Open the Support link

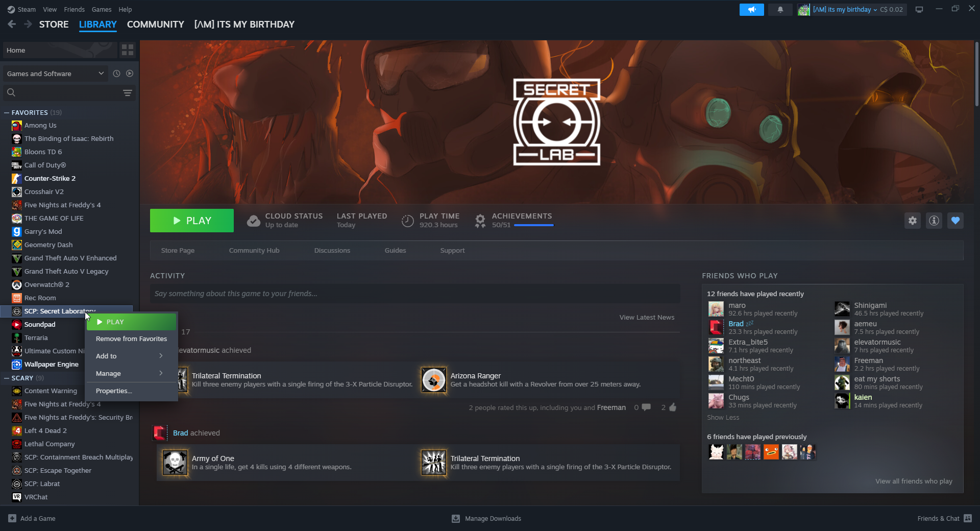click(x=452, y=251)
